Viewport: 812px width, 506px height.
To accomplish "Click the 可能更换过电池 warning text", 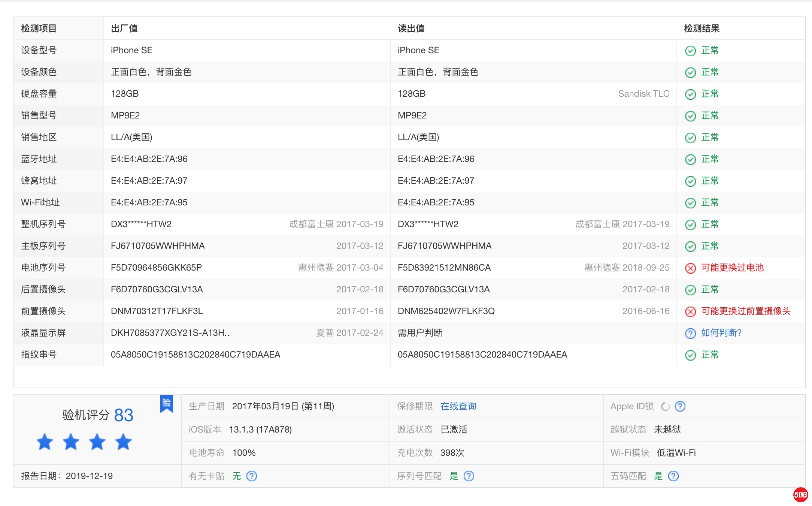I will tap(732, 268).
